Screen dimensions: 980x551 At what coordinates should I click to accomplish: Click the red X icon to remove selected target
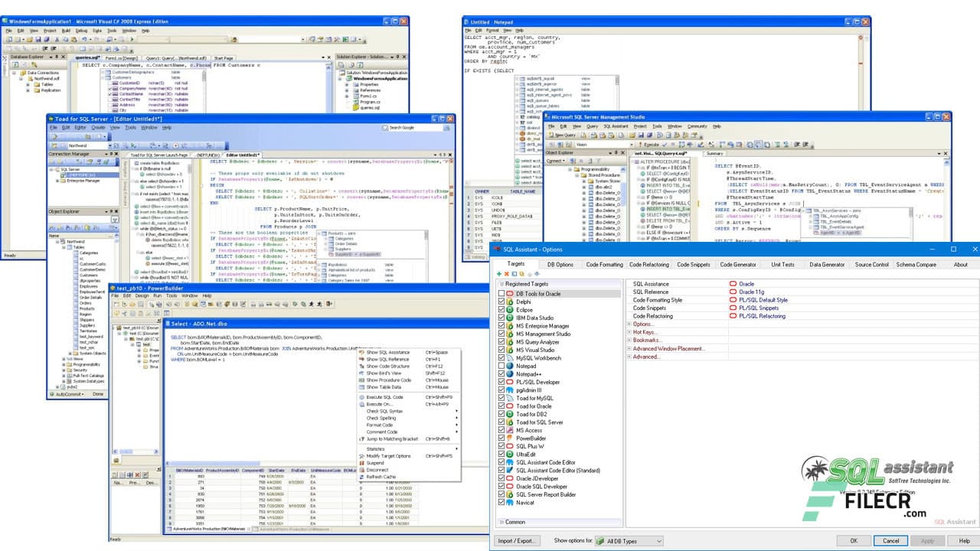tap(506, 274)
